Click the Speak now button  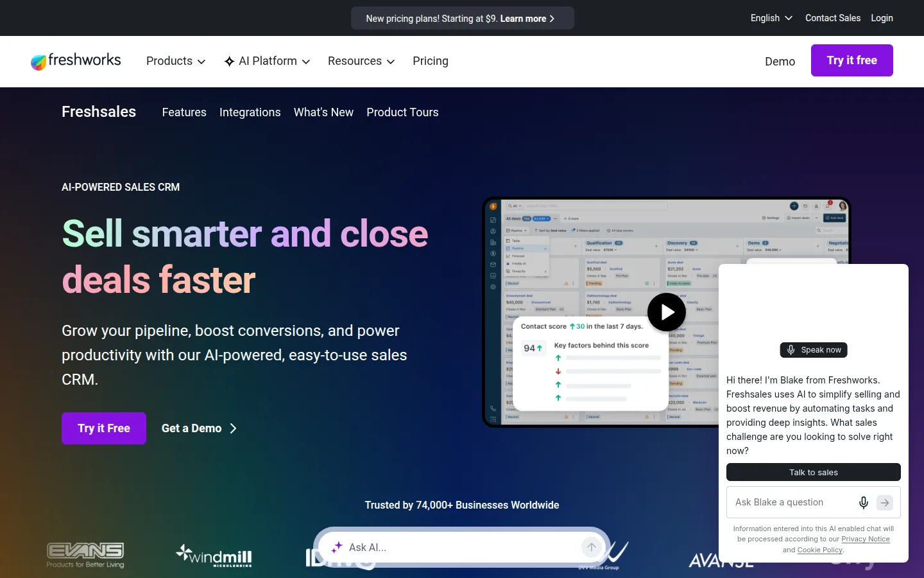point(814,350)
